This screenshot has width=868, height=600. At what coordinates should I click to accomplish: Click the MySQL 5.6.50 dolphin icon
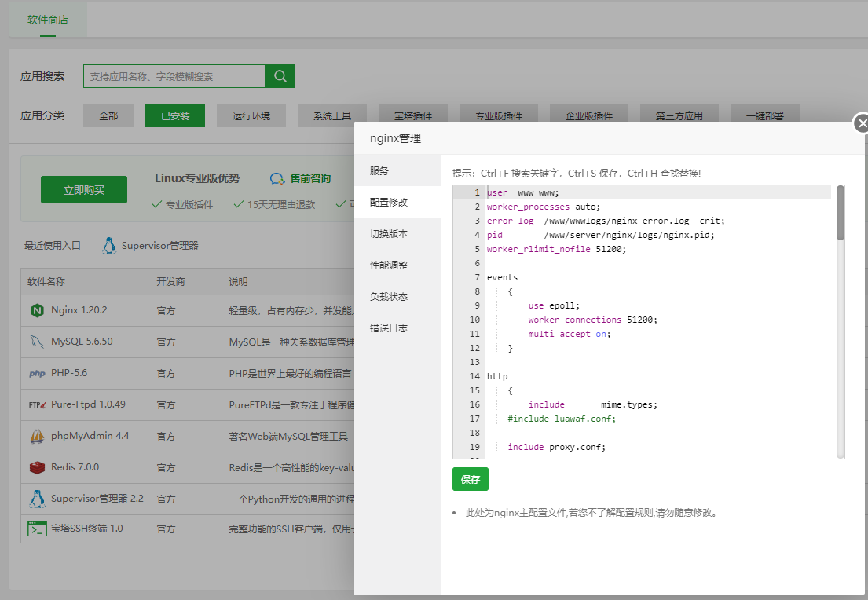37,342
